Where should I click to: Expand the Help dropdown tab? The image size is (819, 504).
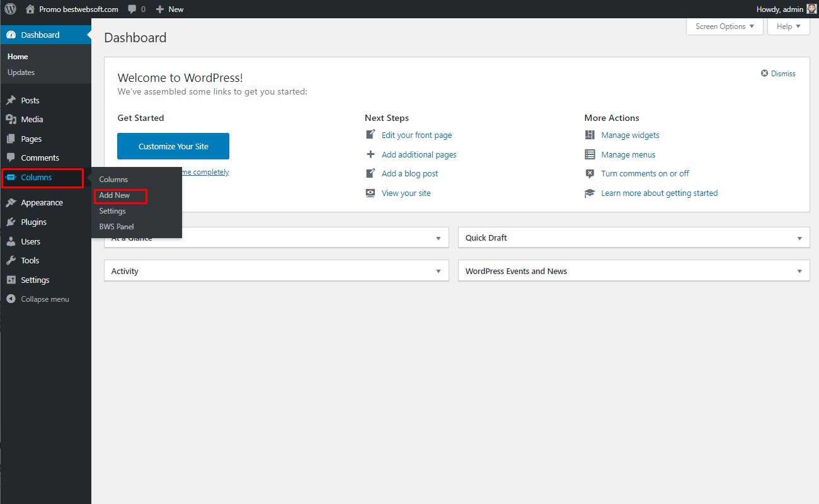click(x=789, y=26)
